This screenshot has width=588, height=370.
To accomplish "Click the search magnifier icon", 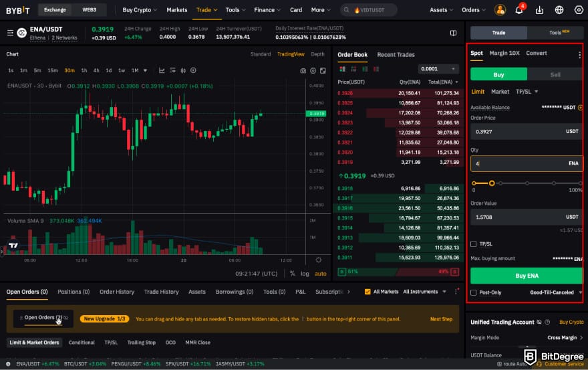I will [x=347, y=10].
